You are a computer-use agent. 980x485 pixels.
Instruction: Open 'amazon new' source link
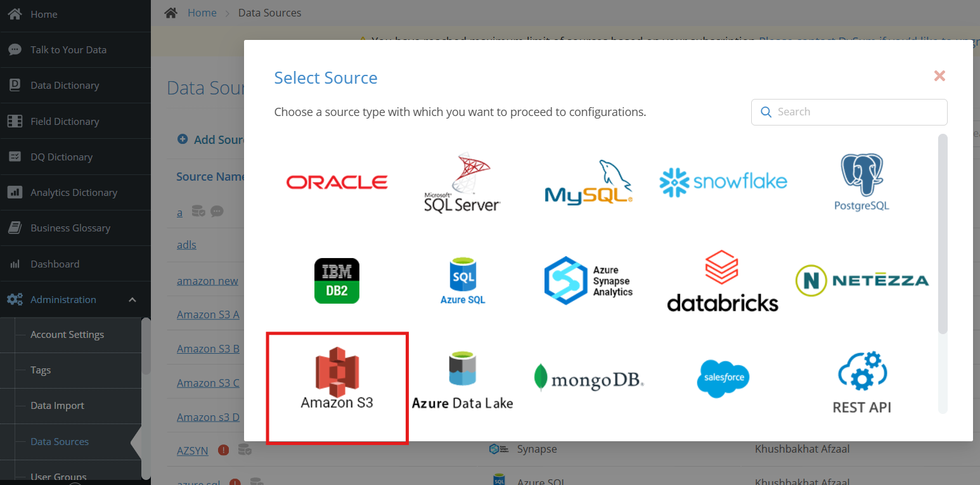(x=207, y=280)
